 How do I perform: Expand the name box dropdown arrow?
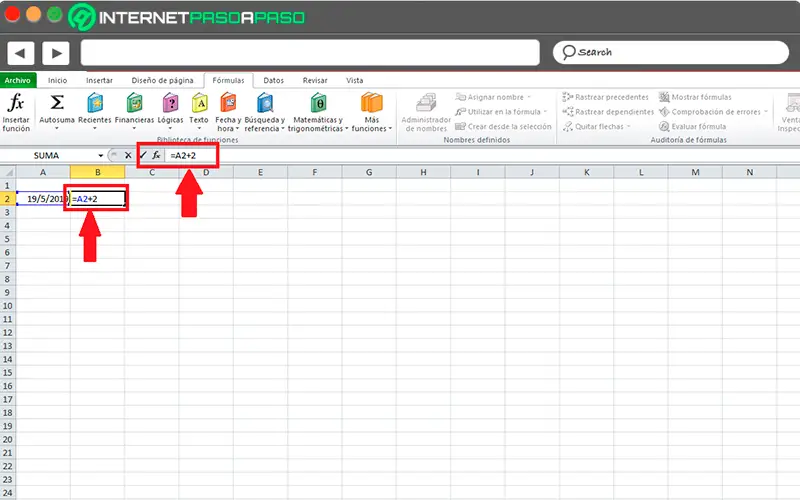(x=101, y=156)
